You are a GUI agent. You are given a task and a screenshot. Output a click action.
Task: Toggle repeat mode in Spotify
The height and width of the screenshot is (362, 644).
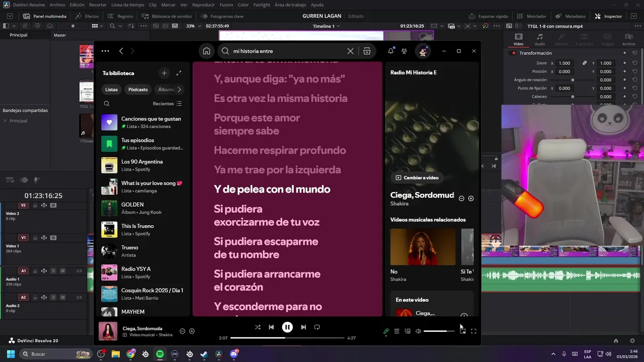[317, 327]
